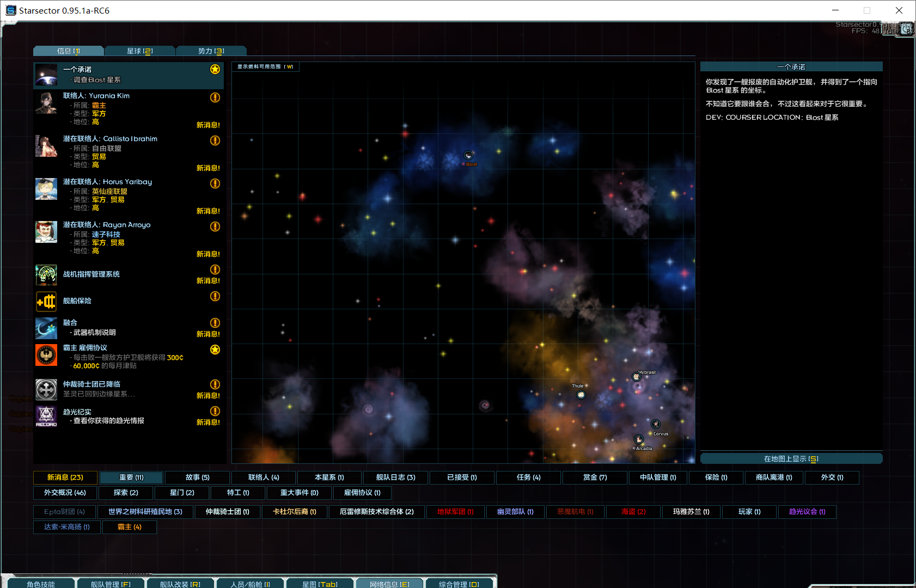Select the Corvus system icon on map
The width and height of the screenshot is (916, 588).
656,424
